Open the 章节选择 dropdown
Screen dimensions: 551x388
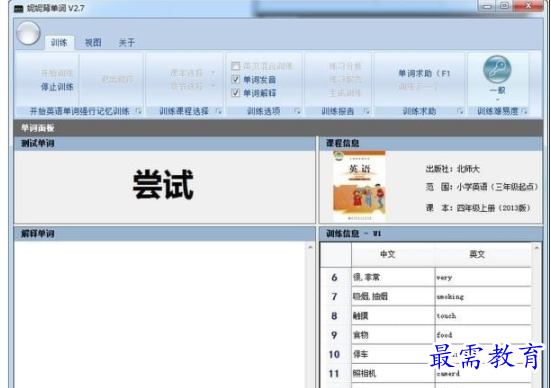click(x=191, y=86)
